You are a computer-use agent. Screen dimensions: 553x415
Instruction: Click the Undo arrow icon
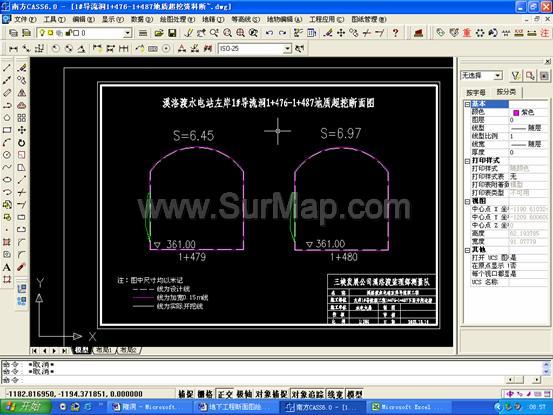[x=269, y=33]
